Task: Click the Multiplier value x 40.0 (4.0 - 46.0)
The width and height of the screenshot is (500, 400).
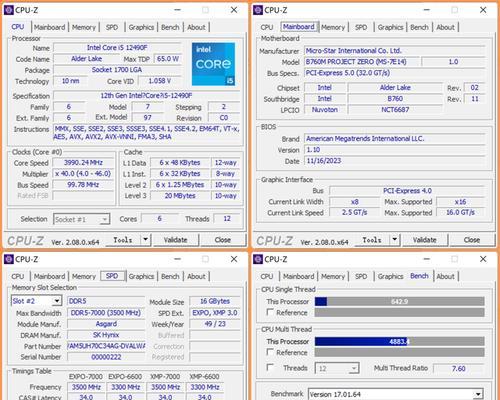Action: coord(83,174)
